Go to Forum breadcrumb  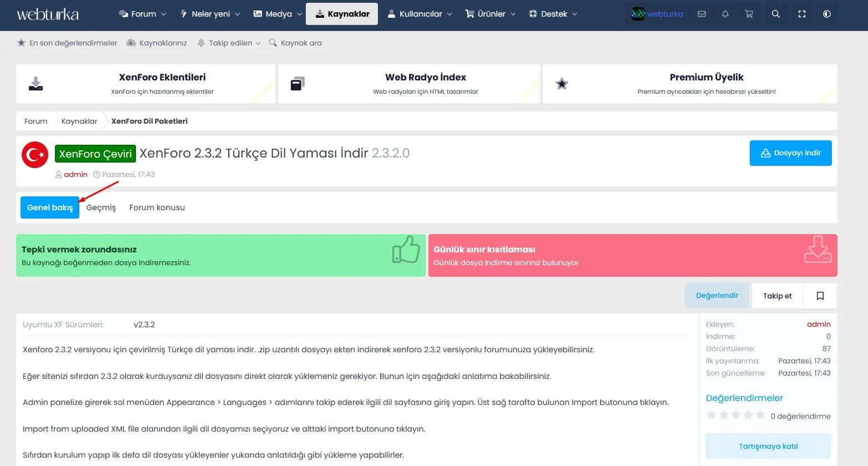tap(36, 121)
